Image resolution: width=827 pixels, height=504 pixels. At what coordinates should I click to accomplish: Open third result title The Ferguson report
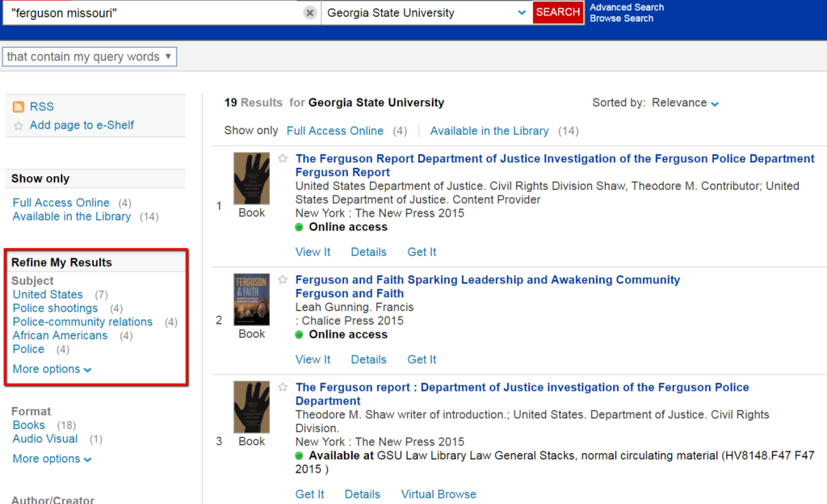pyautogui.click(x=523, y=394)
